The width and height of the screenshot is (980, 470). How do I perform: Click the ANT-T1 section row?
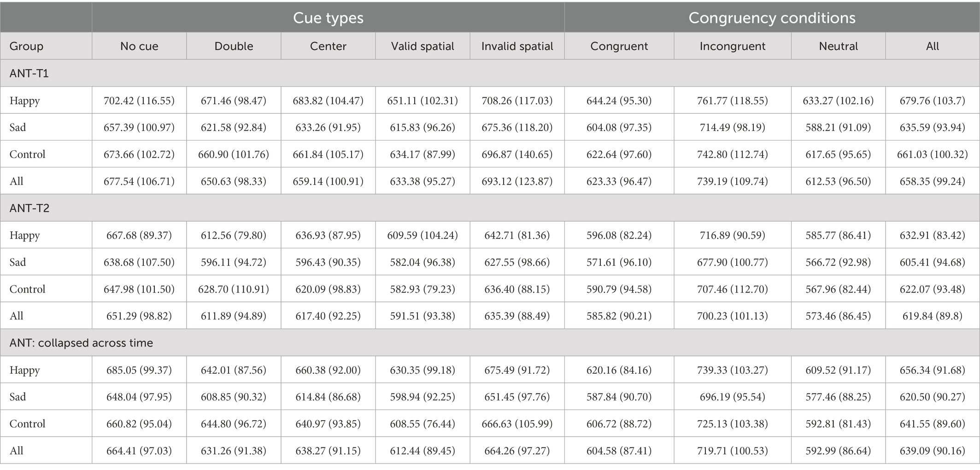(x=490, y=73)
